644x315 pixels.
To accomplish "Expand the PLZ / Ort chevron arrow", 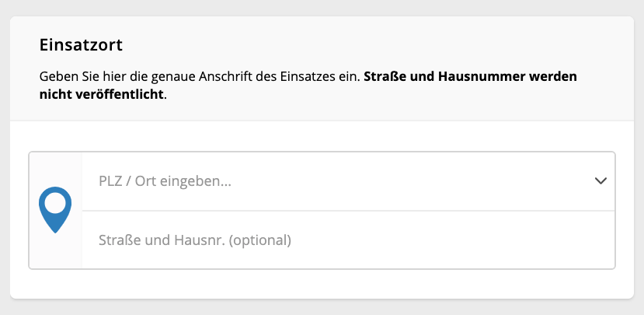I will (x=600, y=181).
